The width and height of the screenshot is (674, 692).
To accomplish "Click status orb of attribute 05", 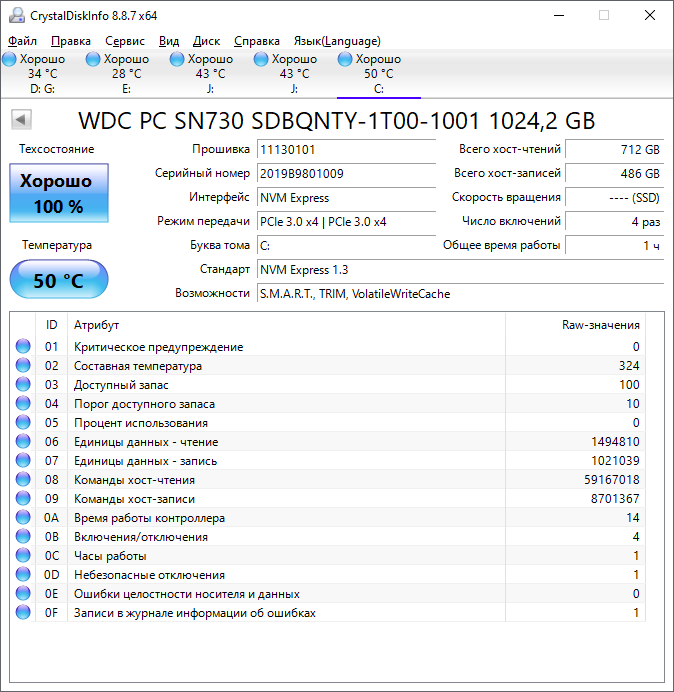I will click(x=23, y=422).
